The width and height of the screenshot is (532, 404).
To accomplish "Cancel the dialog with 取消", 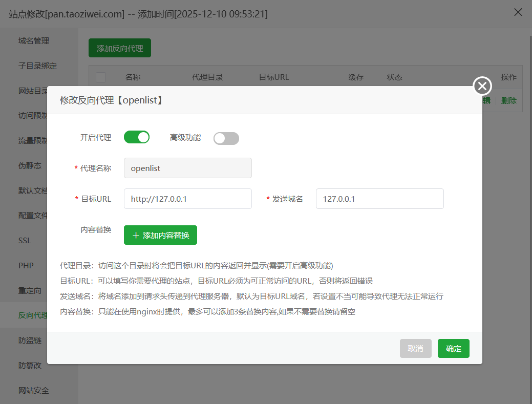I will 415,348.
